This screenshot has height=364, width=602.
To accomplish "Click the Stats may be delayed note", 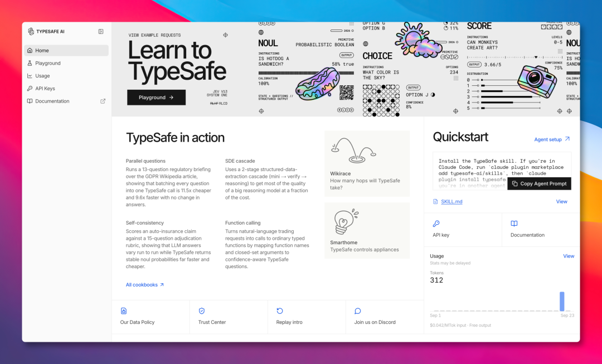I will (450, 263).
